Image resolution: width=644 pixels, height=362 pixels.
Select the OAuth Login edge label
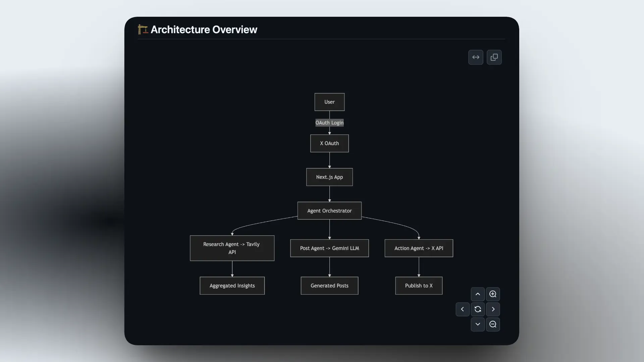pos(329,123)
